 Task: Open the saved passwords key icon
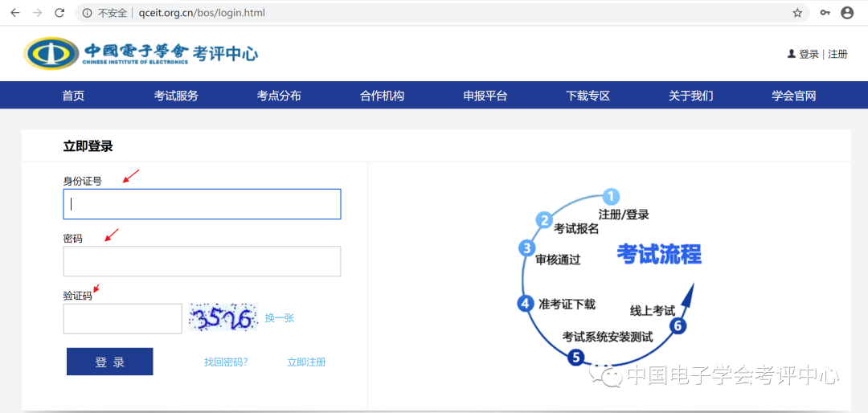(x=825, y=13)
